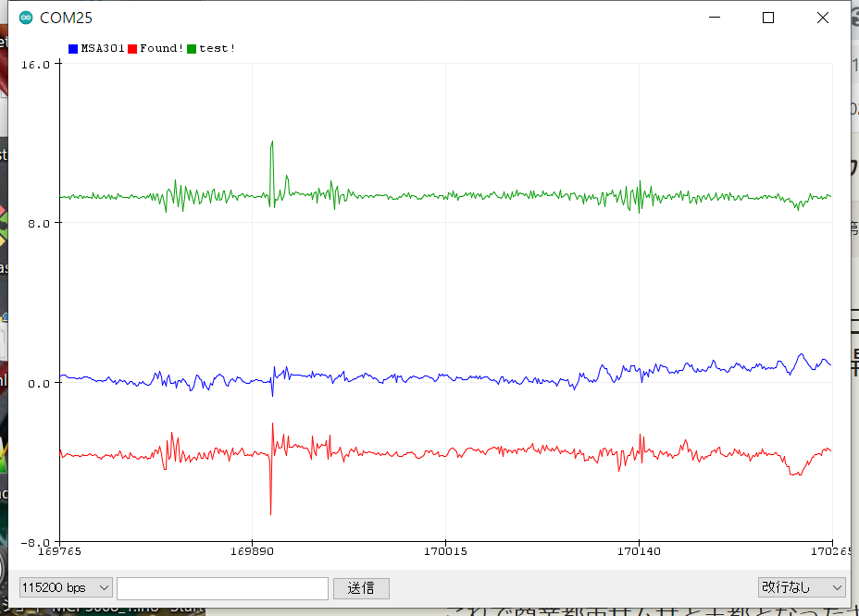The width and height of the screenshot is (859, 616).
Task: Expand the 改行なし line ending dropdown
Action: [x=801, y=588]
